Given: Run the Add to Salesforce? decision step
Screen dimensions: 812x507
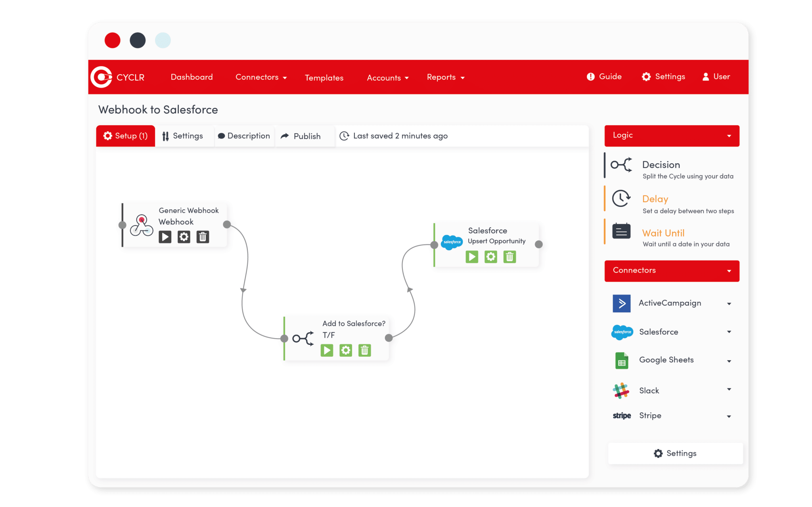Looking at the screenshot, I should pos(327,350).
